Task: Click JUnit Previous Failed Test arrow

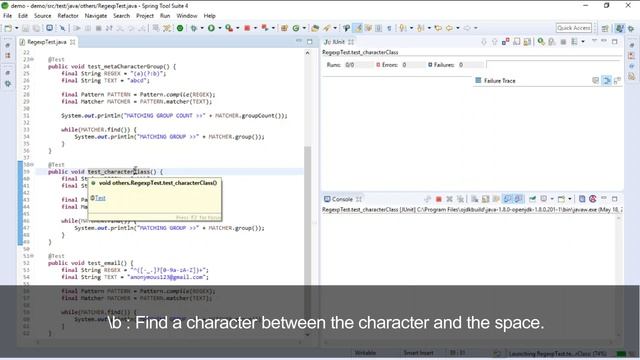Action: coord(494,42)
